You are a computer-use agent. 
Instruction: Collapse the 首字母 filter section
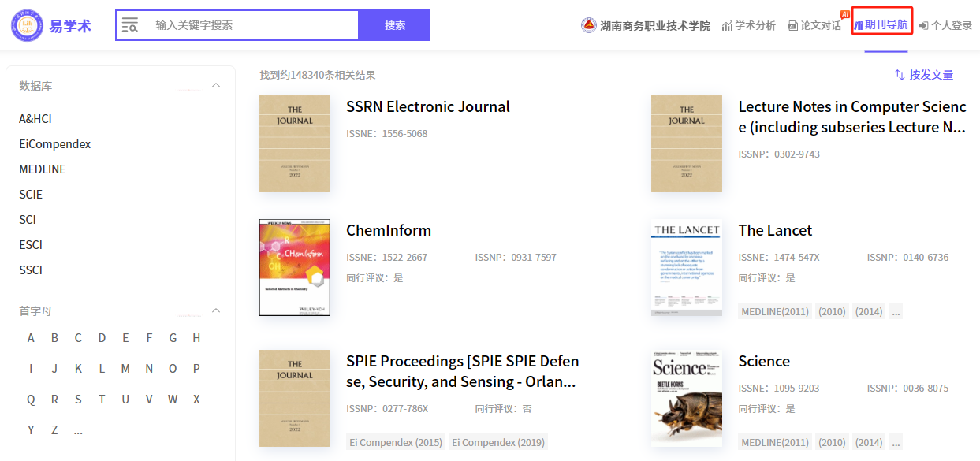click(x=216, y=310)
